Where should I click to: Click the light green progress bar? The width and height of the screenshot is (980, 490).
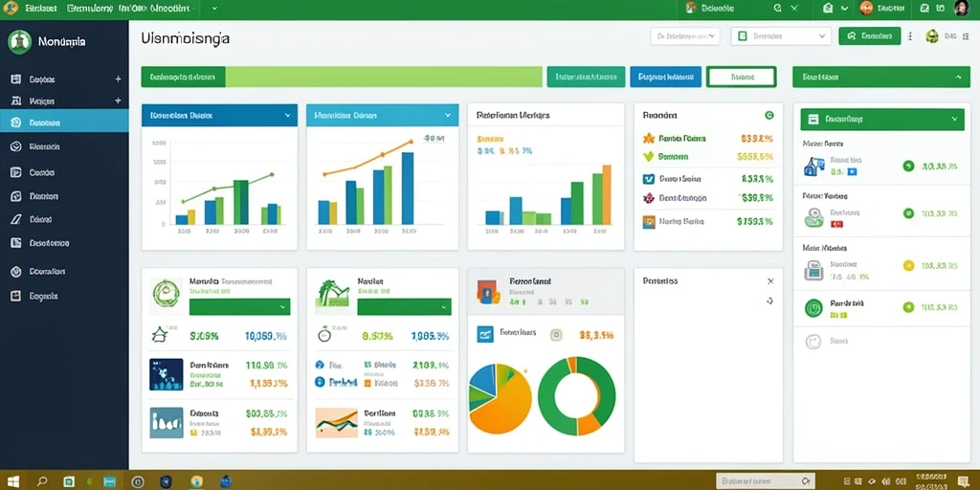pos(383,77)
